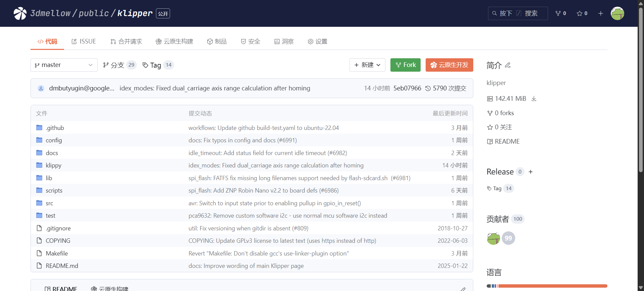
Task: Open the src folder
Action: pos(50,203)
